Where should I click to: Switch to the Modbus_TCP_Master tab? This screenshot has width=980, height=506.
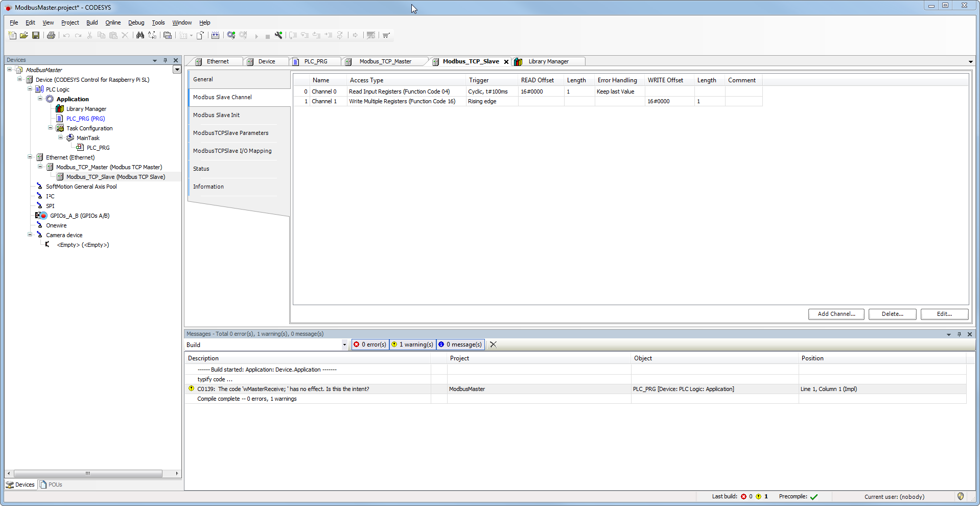(x=385, y=61)
